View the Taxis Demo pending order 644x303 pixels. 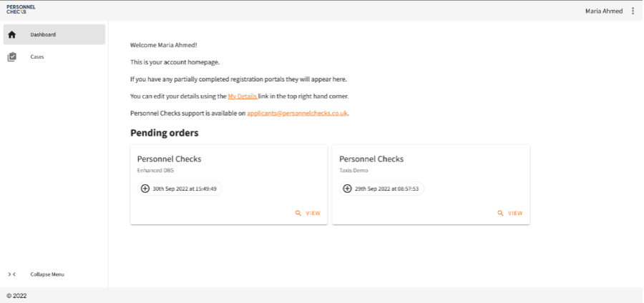coord(515,213)
